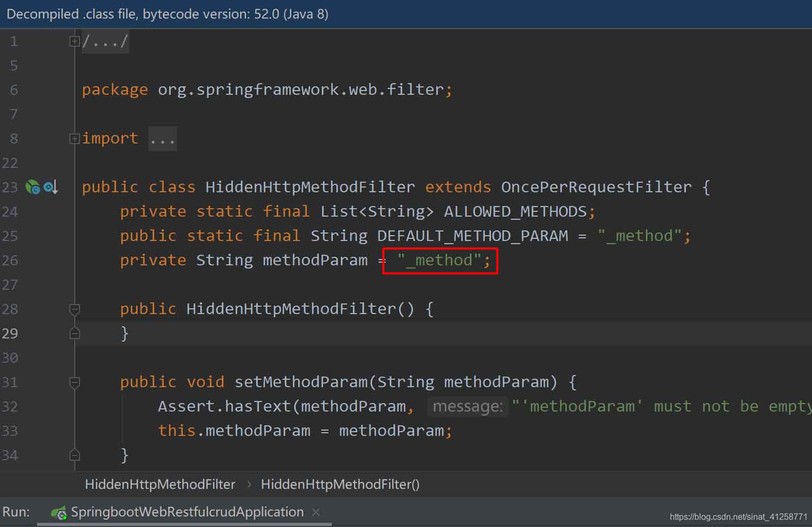Expand the collapsed import block
The height and width of the screenshot is (527, 812).
[x=75, y=139]
